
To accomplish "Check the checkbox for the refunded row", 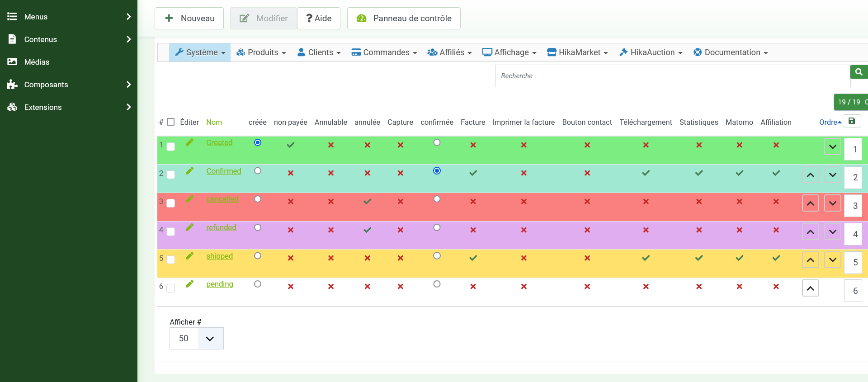I will click(171, 231).
